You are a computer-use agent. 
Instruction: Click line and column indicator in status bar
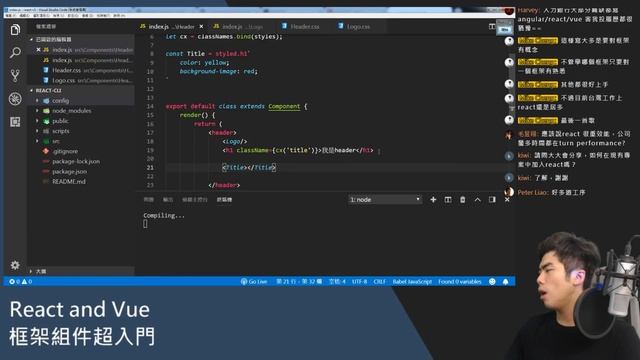pos(299,282)
